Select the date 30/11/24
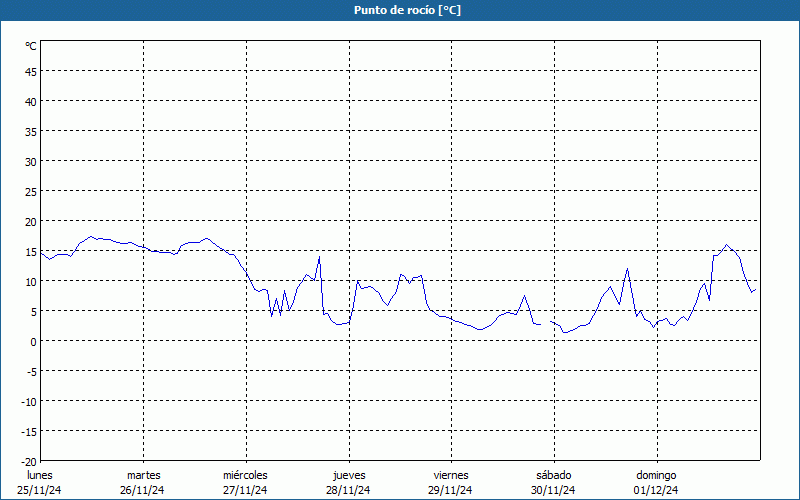Image resolution: width=800 pixels, height=500 pixels. coord(553,490)
